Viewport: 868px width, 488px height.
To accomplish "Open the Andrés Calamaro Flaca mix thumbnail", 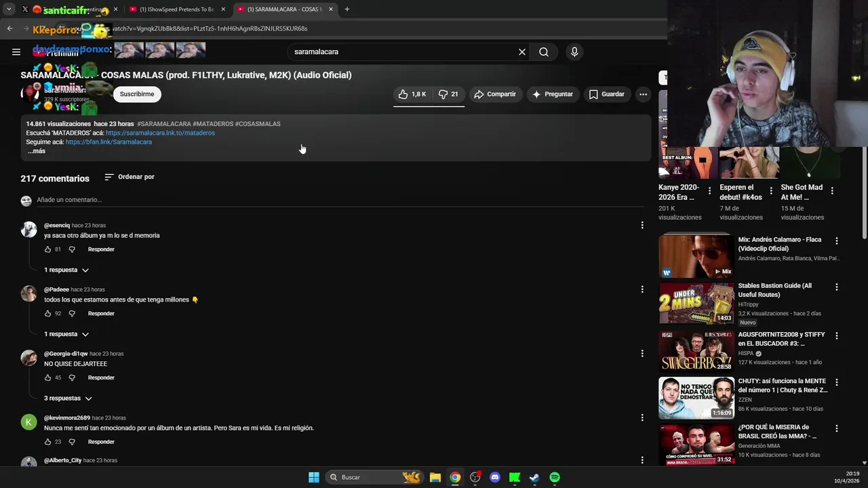I will [696, 256].
